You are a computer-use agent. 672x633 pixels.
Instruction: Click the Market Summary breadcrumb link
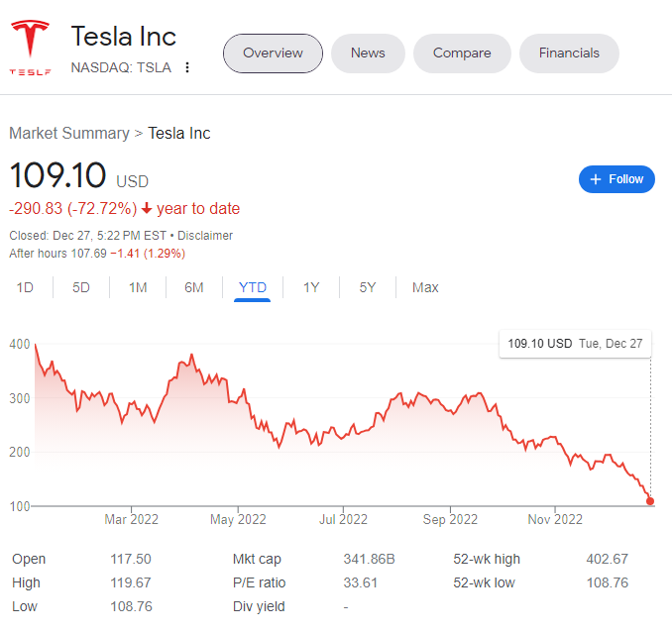pos(69,133)
